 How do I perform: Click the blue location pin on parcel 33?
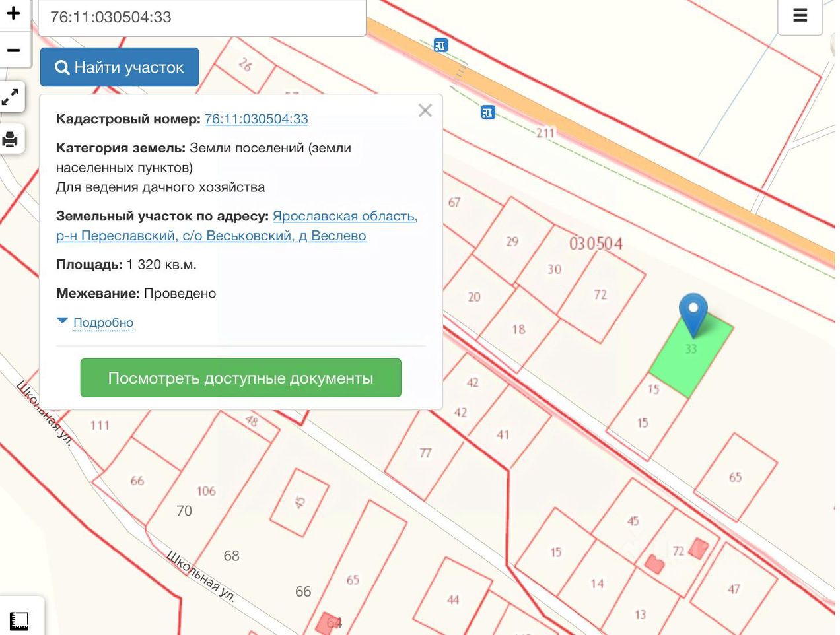point(693,315)
